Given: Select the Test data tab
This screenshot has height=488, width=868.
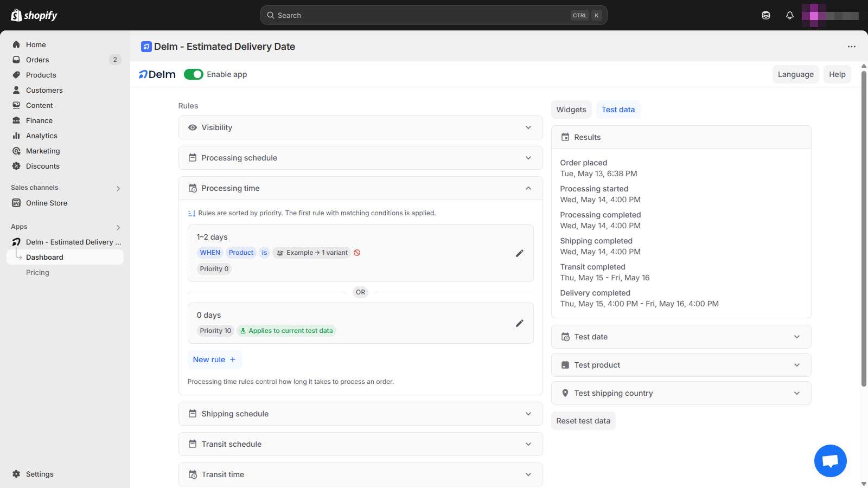Looking at the screenshot, I should pyautogui.click(x=618, y=110).
